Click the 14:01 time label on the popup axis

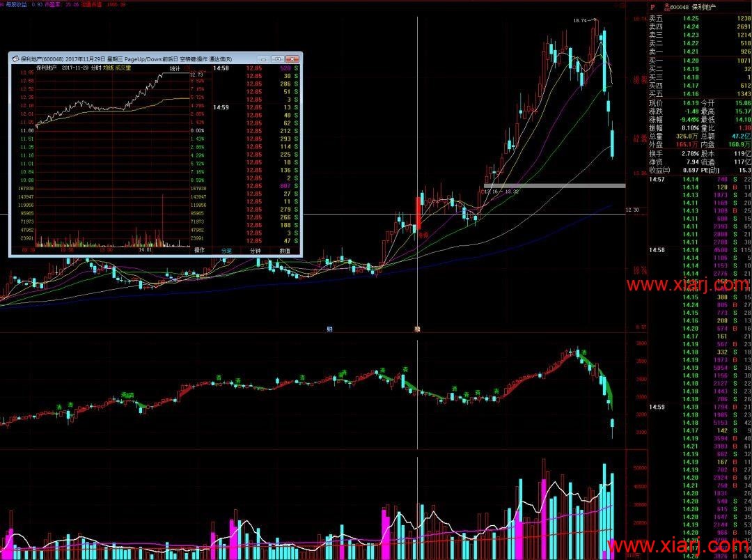pyautogui.click(x=145, y=250)
